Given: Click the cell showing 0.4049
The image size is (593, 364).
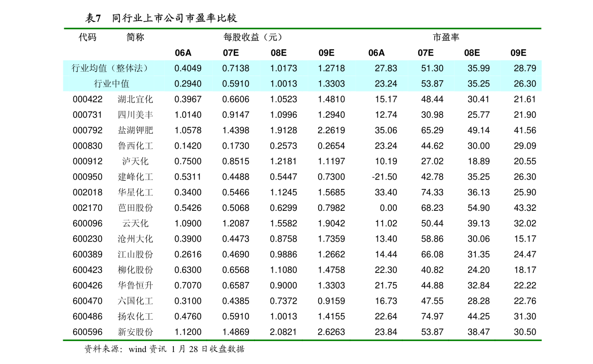Looking at the screenshot, I should pyautogui.click(x=188, y=68).
